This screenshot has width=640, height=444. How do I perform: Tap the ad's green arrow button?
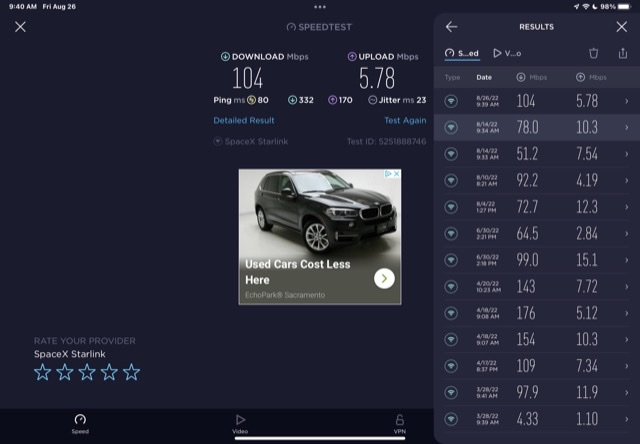point(384,279)
